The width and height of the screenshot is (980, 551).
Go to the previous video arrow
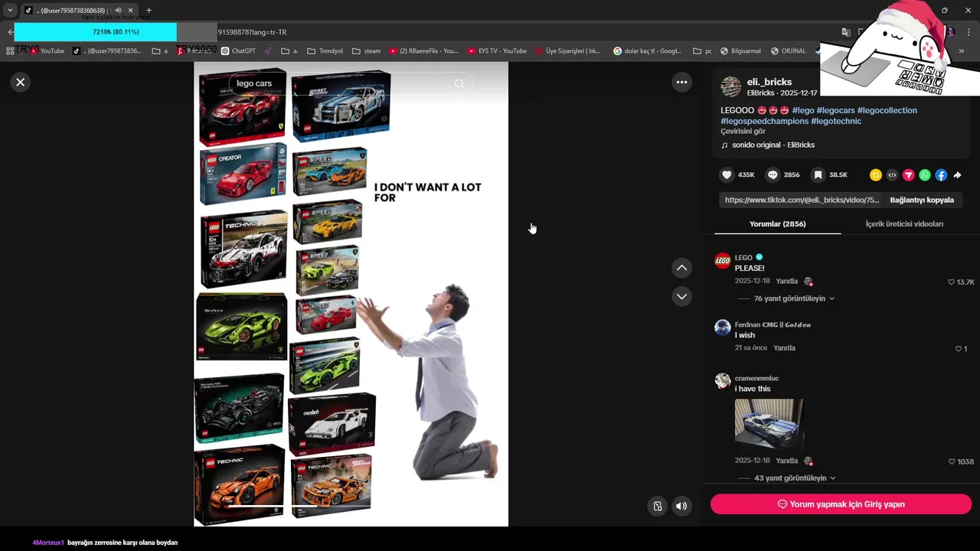pyautogui.click(x=681, y=268)
